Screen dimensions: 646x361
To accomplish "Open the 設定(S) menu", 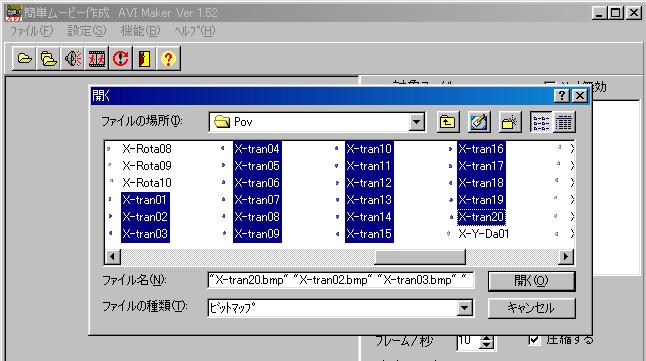I will tap(87, 31).
